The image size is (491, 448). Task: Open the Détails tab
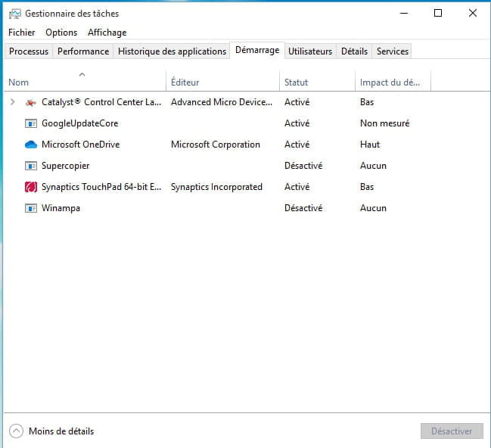point(354,51)
